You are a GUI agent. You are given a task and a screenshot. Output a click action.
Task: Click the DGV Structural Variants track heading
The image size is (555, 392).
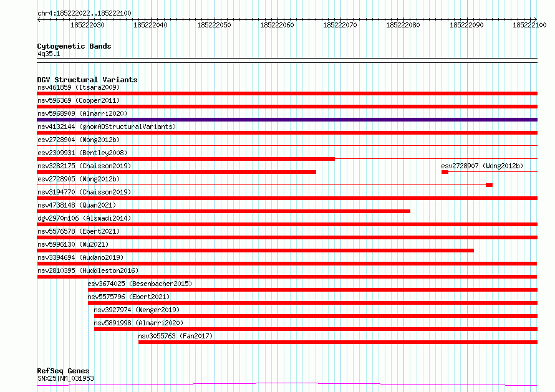point(87,80)
